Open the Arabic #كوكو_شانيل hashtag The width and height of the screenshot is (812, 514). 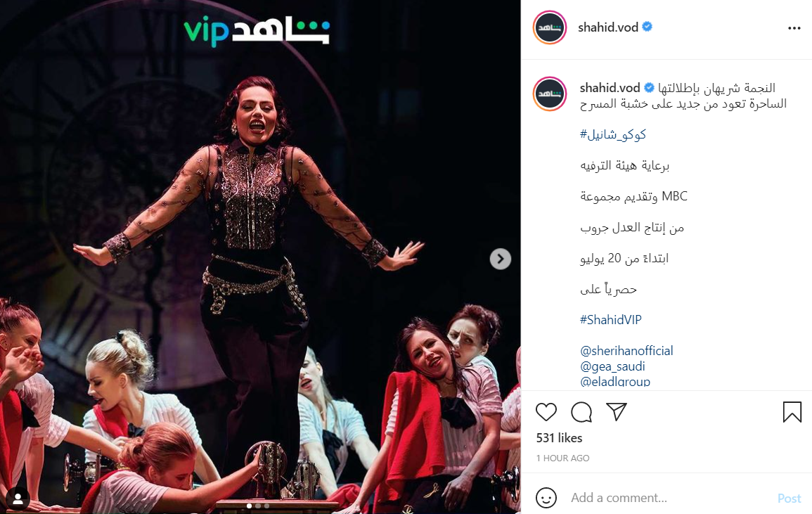[x=613, y=135]
